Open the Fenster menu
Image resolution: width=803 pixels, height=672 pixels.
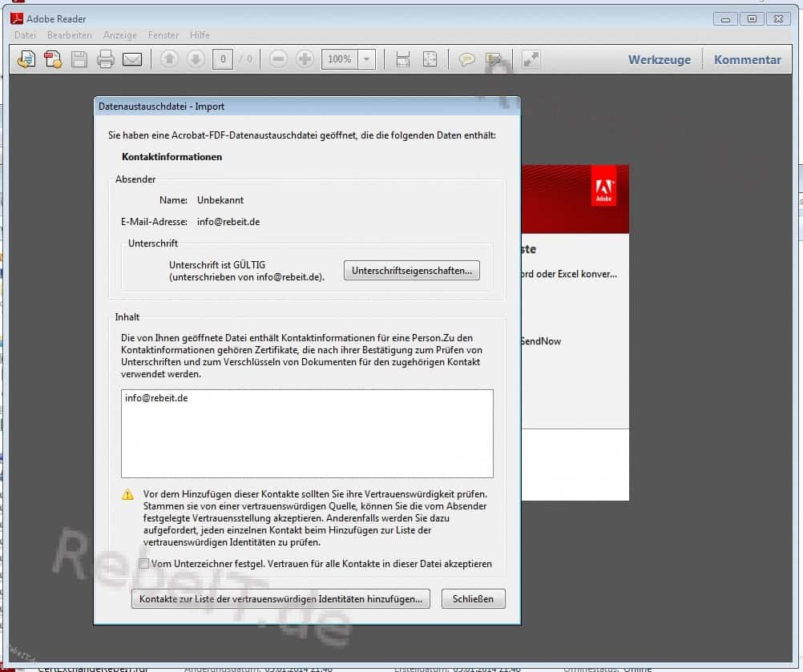163,35
